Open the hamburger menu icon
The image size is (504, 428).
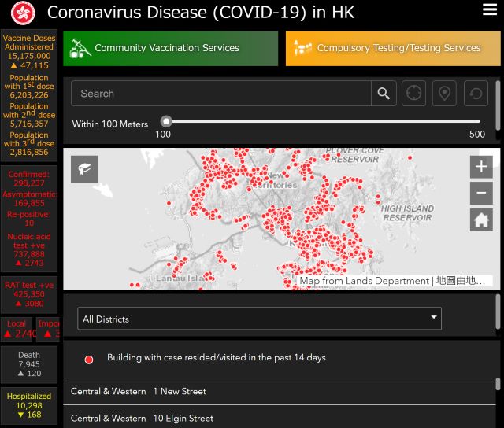click(x=490, y=9)
